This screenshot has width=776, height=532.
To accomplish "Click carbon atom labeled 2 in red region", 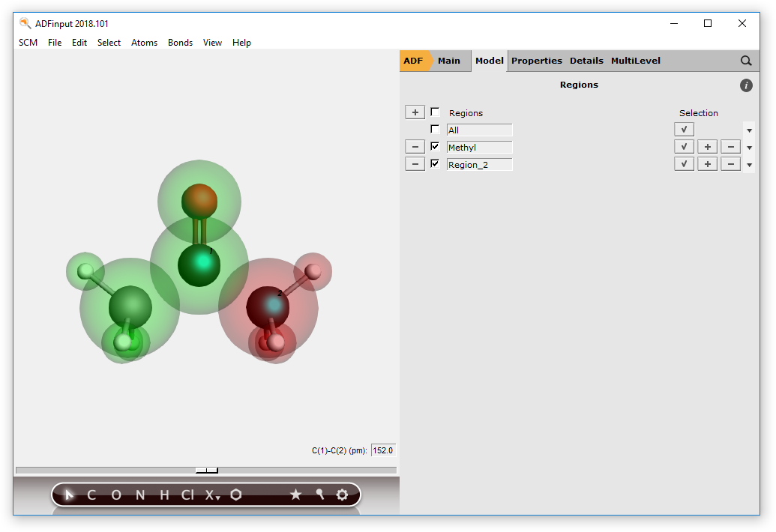I will coord(268,307).
